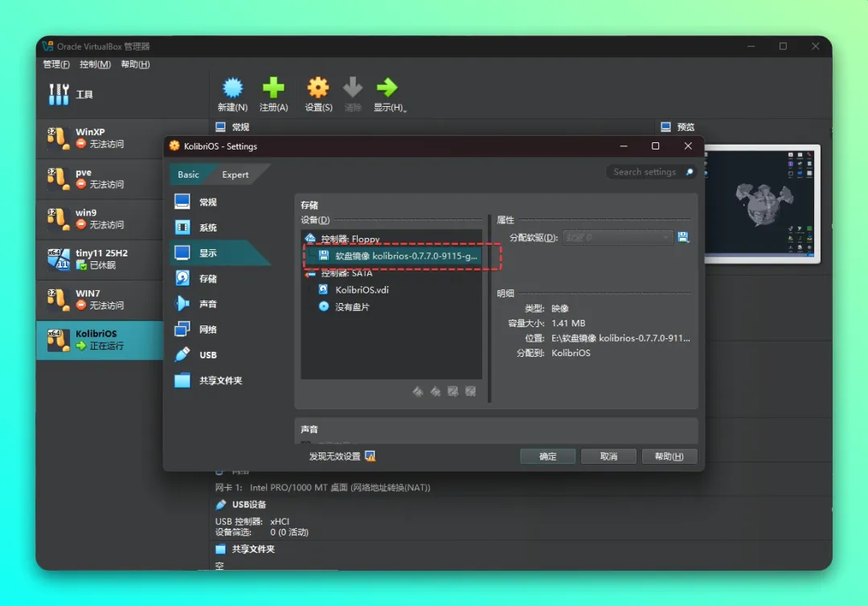Click the invalid settings warning icon
This screenshot has width=868, height=606.
pos(371,456)
